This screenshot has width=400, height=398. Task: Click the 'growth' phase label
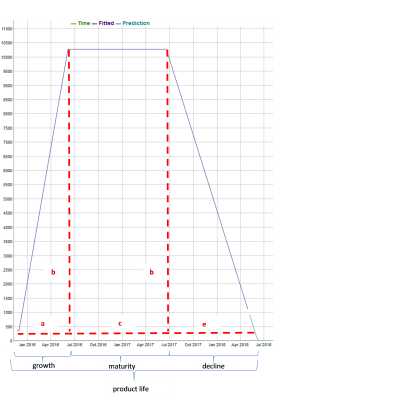(44, 366)
